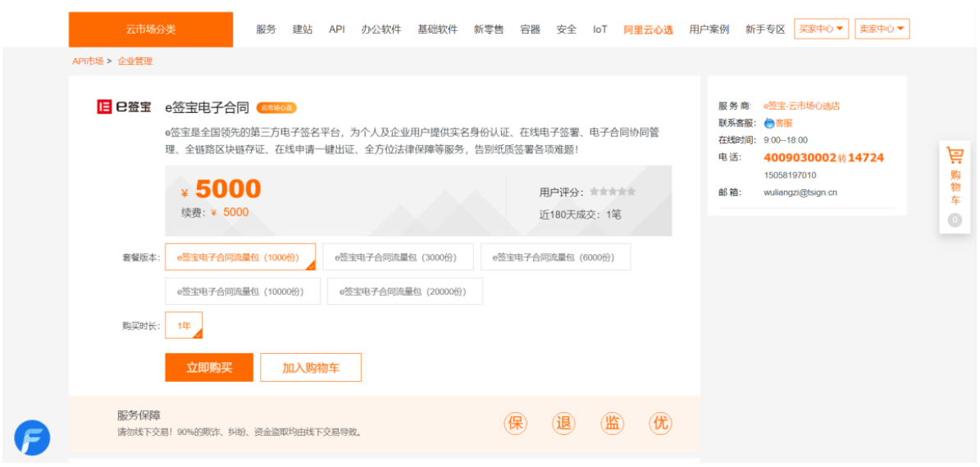Select the 20000份 e签宝 package option
The width and height of the screenshot is (980, 467).
[405, 291]
